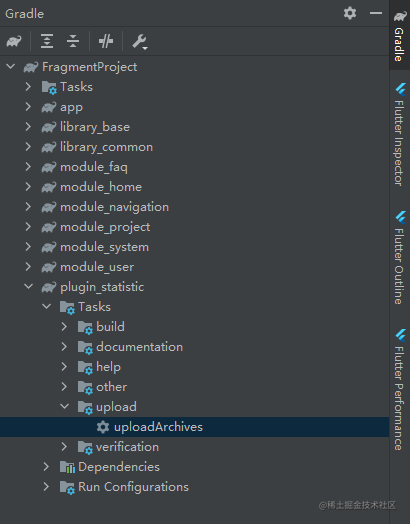Open Flutter Performance side tab
This screenshot has width=410, height=524.
pos(400,390)
